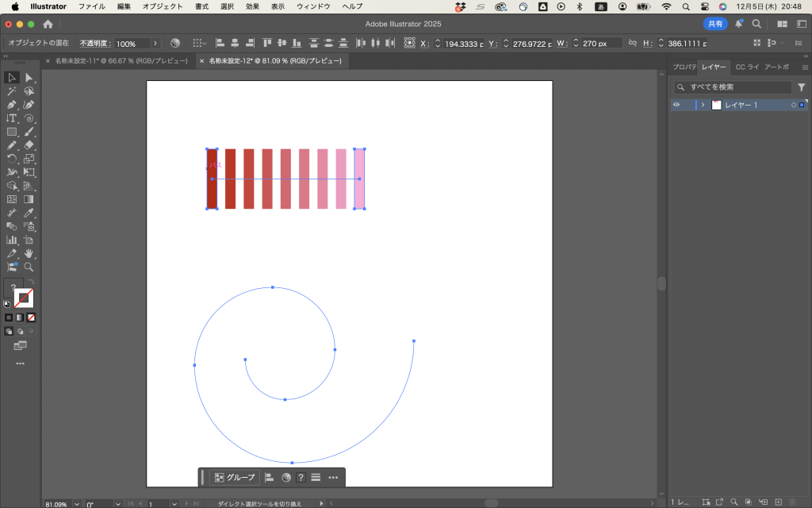
Task: Open the 効果 menu
Action: pos(252,6)
